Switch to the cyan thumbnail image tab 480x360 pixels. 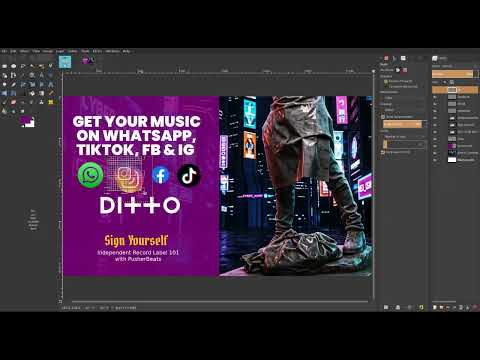(65, 62)
